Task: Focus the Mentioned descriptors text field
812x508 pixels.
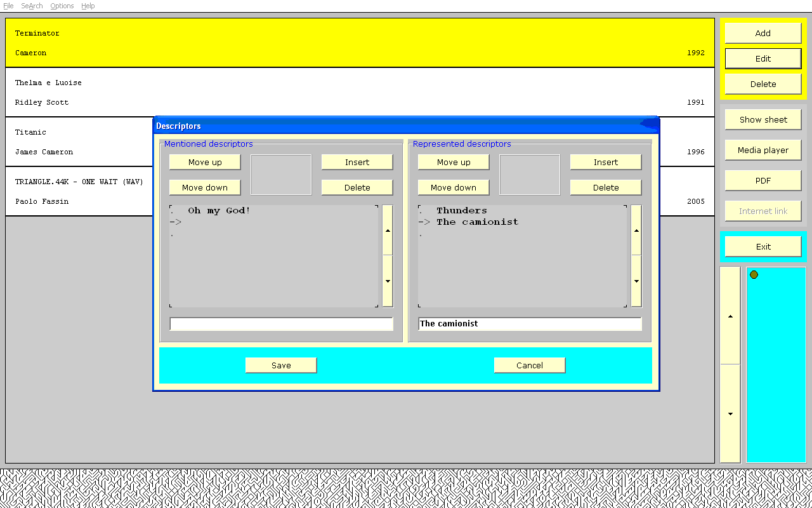Action: pos(281,324)
